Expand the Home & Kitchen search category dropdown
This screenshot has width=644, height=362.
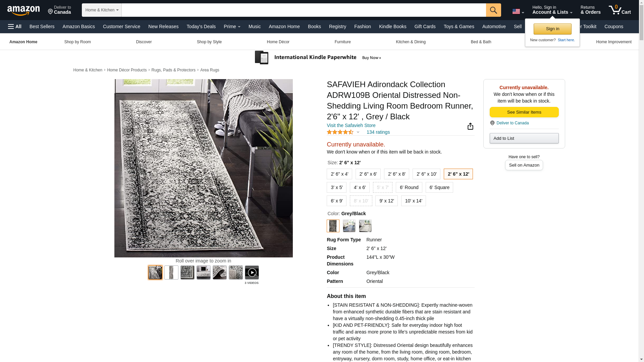coord(102,10)
